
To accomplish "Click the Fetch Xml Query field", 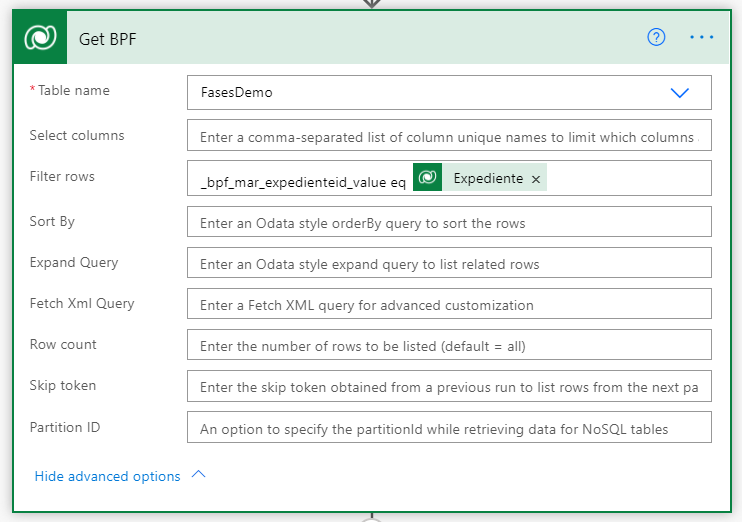I will 449,303.
